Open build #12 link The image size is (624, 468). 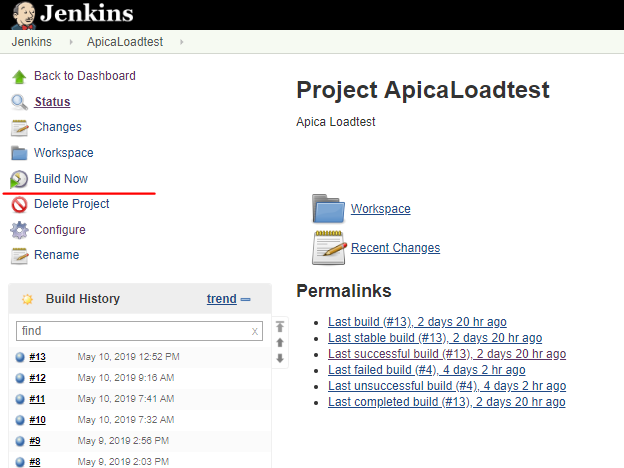37,378
